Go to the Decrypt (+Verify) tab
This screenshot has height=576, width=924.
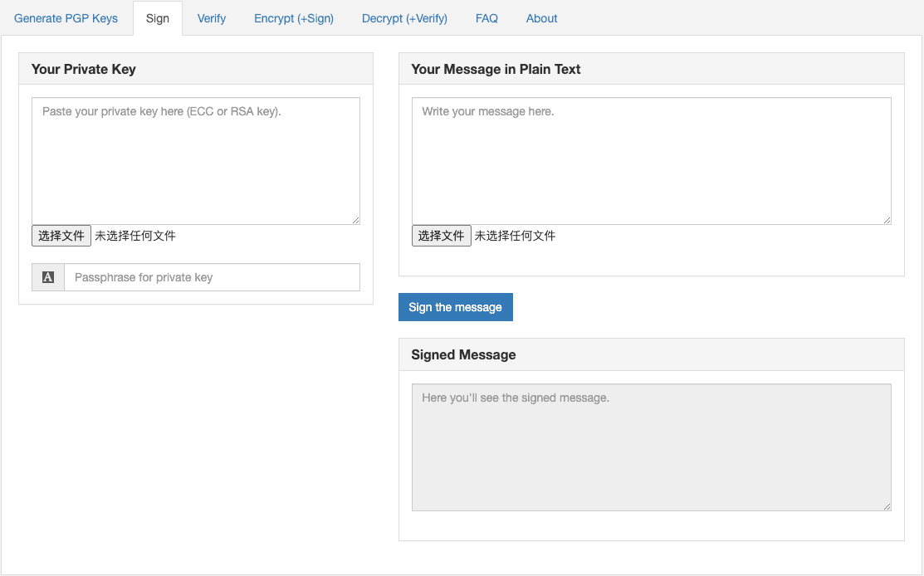[x=404, y=18]
